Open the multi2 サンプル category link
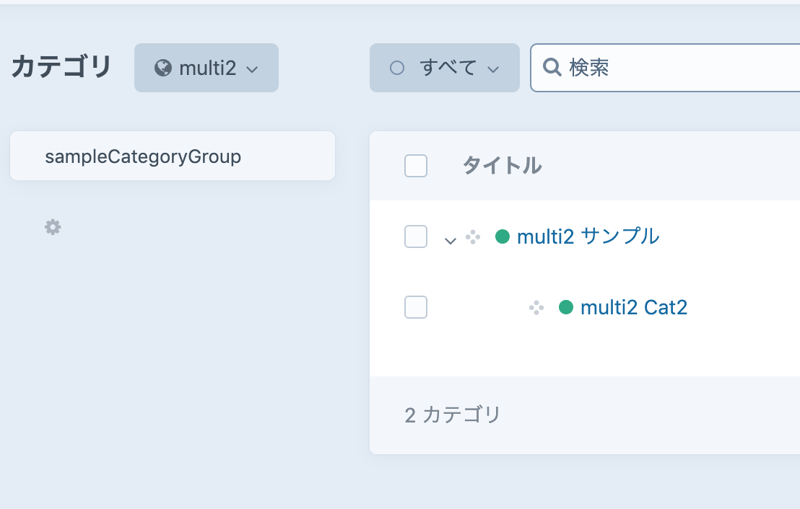This screenshot has height=509, width=800. 588,237
